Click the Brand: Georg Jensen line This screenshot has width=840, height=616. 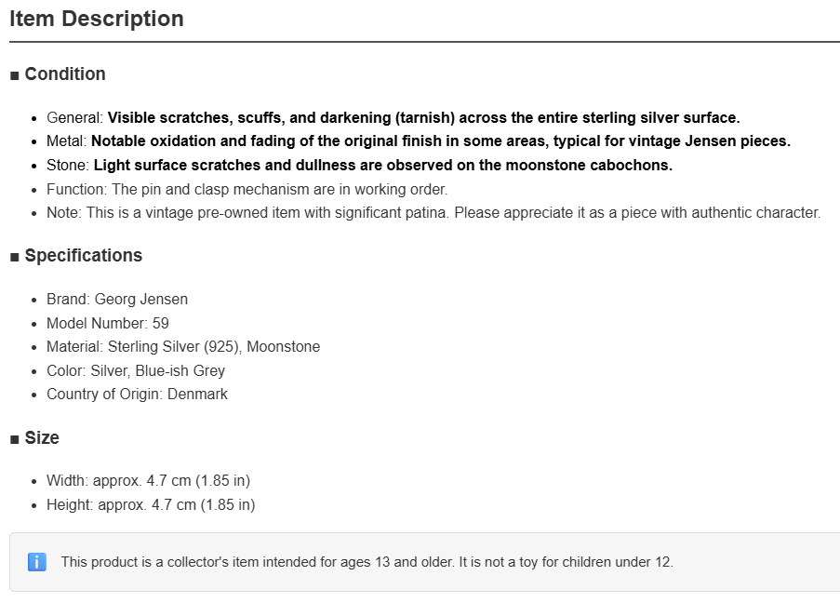117,299
